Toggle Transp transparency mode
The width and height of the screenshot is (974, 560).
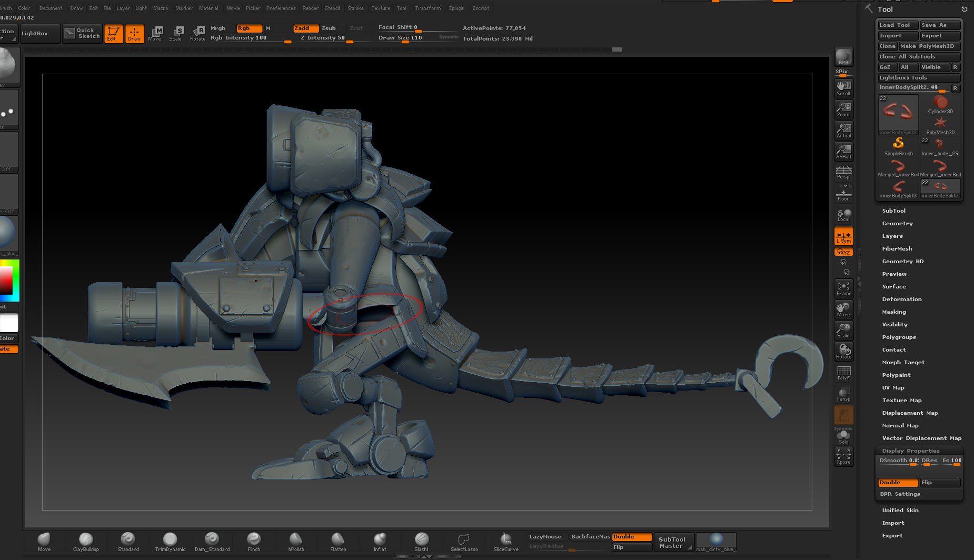click(x=843, y=394)
